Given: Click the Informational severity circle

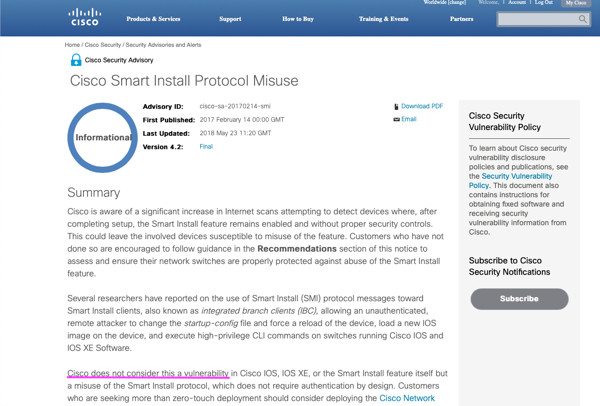Looking at the screenshot, I should (102, 137).
